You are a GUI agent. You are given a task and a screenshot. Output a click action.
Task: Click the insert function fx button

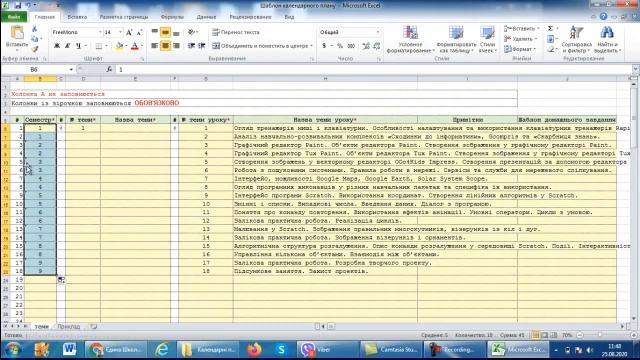pos(109,69)
